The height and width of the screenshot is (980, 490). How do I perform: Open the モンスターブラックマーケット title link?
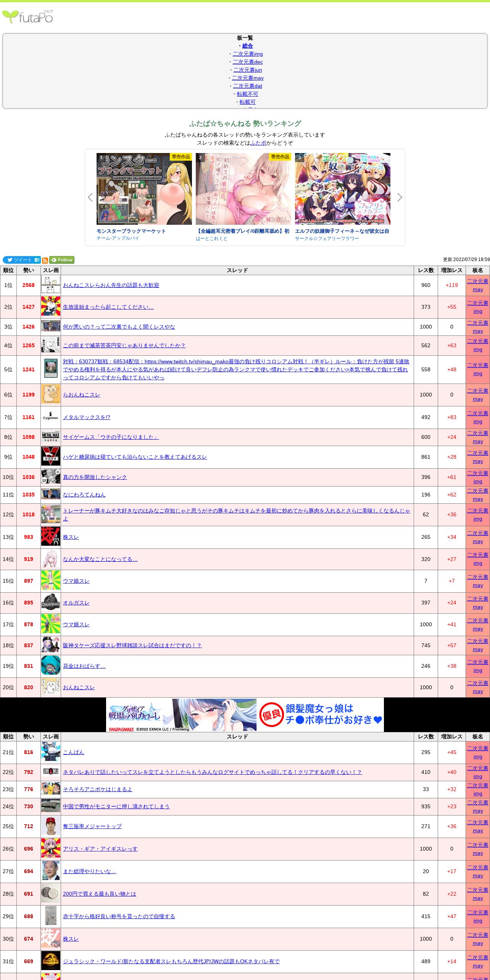(x=131, y=231)
